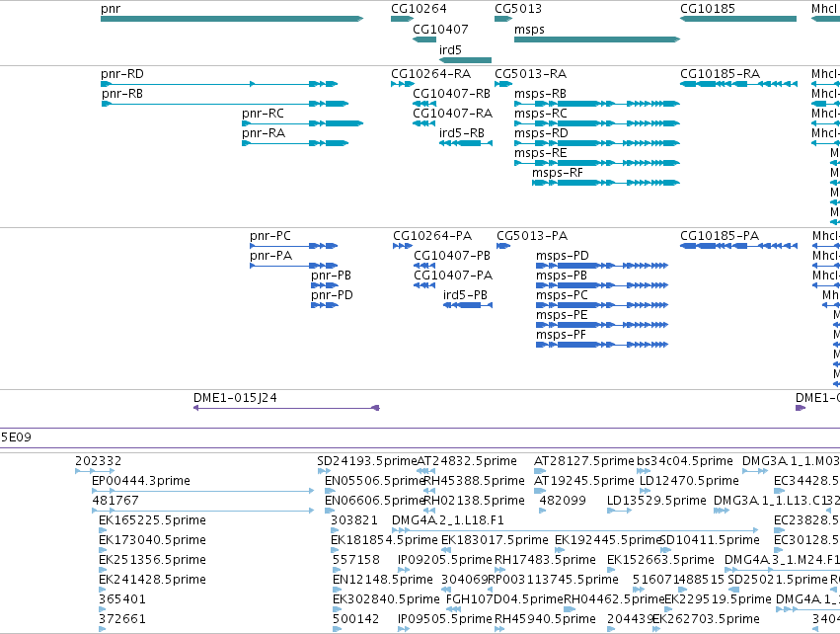Select the CG5013 gene label
Viewport: 840px width, 634px height.
click(x=518, y=9)
